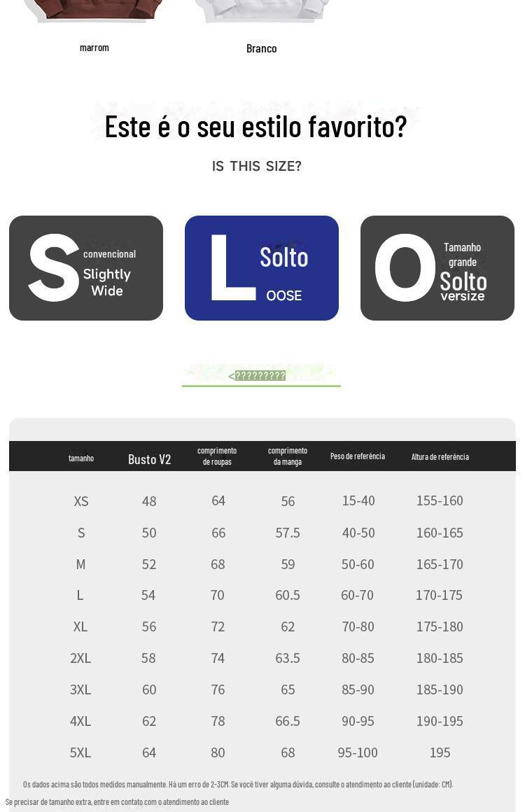
Task: Click the 'comprimento da manga' column header
Action: [x=288, y=456]
